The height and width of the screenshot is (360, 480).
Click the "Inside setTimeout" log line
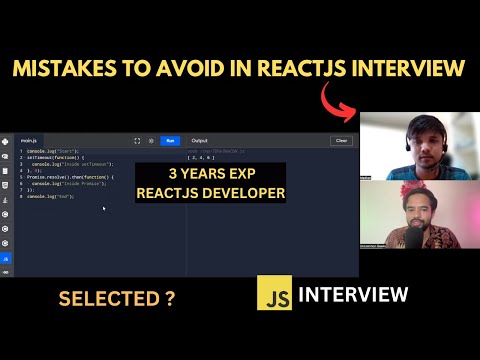tap(73, 164)
